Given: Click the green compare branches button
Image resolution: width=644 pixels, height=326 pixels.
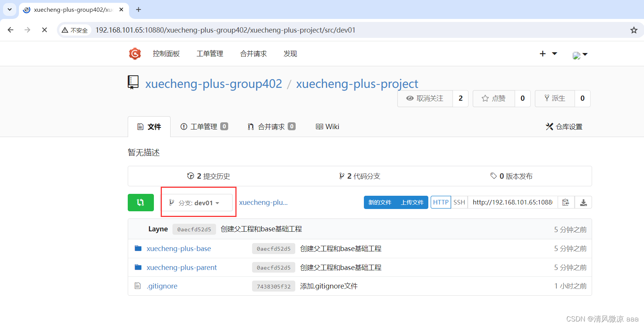Looking at the screenshot, I should pyautogui.click(x=141, y=203).
